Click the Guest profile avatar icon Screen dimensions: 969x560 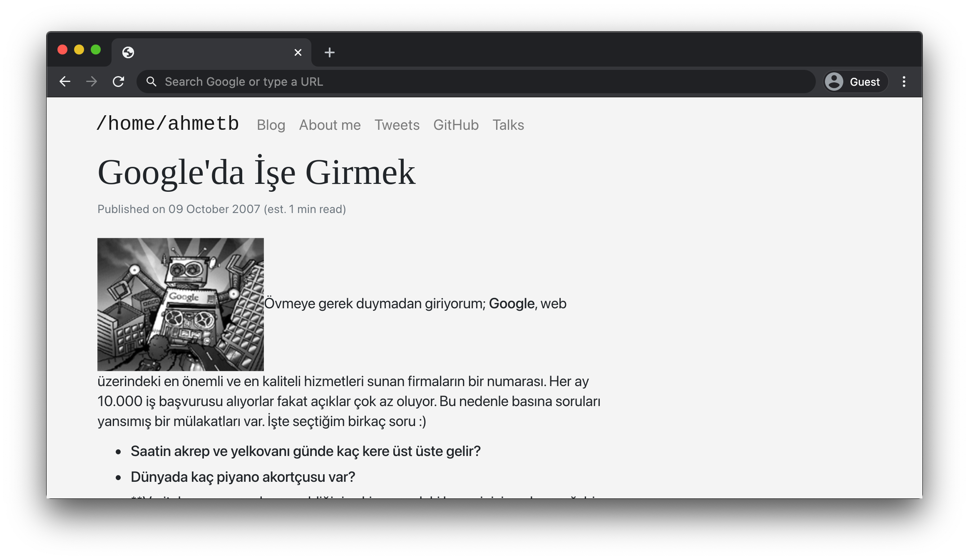[x=834, y=82]
